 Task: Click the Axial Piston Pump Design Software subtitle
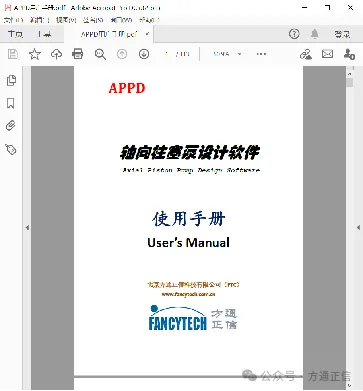pos(191,170)
